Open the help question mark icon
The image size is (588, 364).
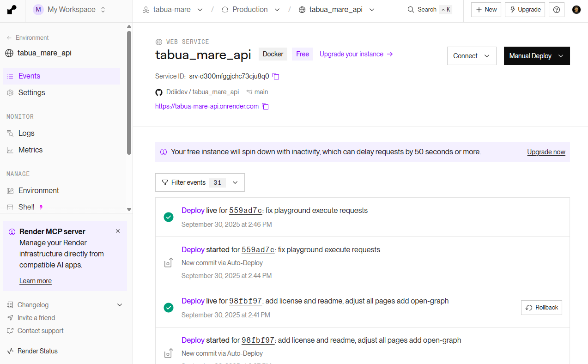coord(556,10)
